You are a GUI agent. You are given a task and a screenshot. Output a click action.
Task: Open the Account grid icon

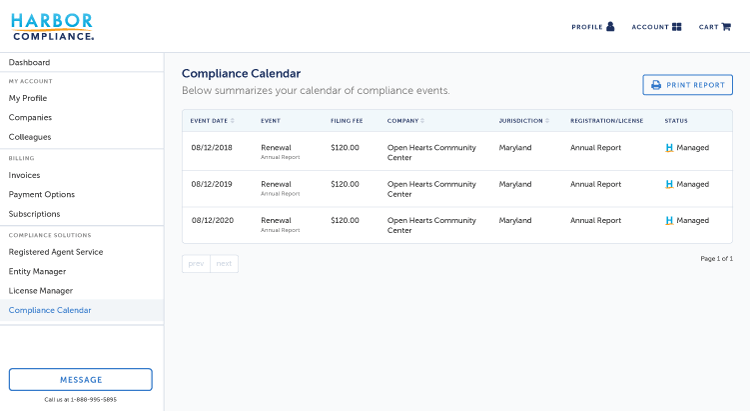(x=676, y=27)
